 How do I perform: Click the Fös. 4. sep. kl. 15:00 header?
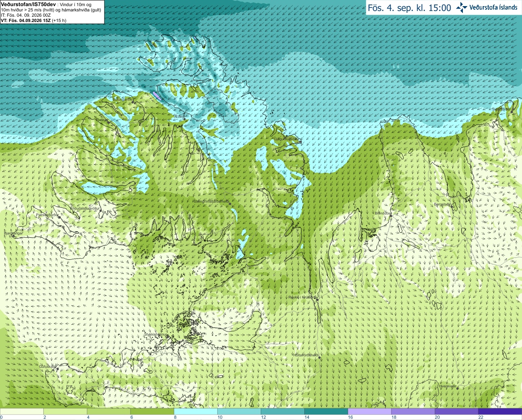[409, 8]
